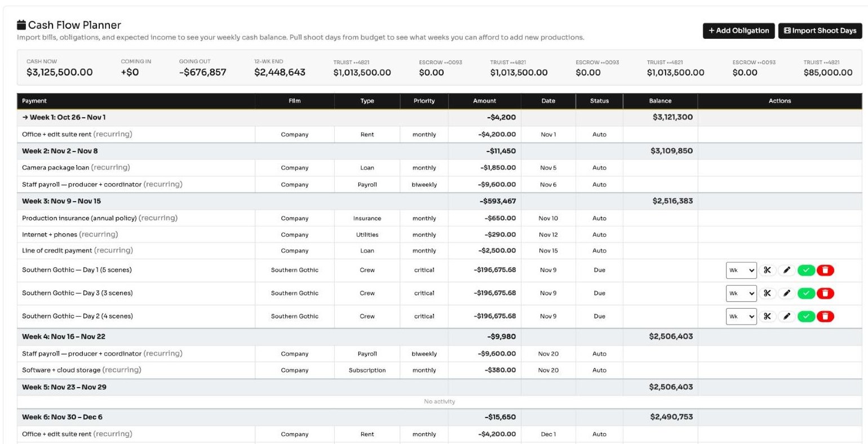This screenshot has width=868, height=444.
Task: Click the Film column header
Action: pos(295,101)
